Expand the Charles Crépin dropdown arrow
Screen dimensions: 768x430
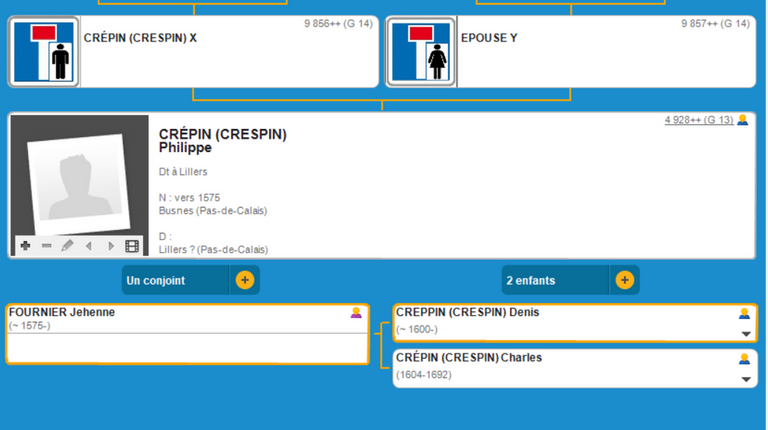coord(744,379)
